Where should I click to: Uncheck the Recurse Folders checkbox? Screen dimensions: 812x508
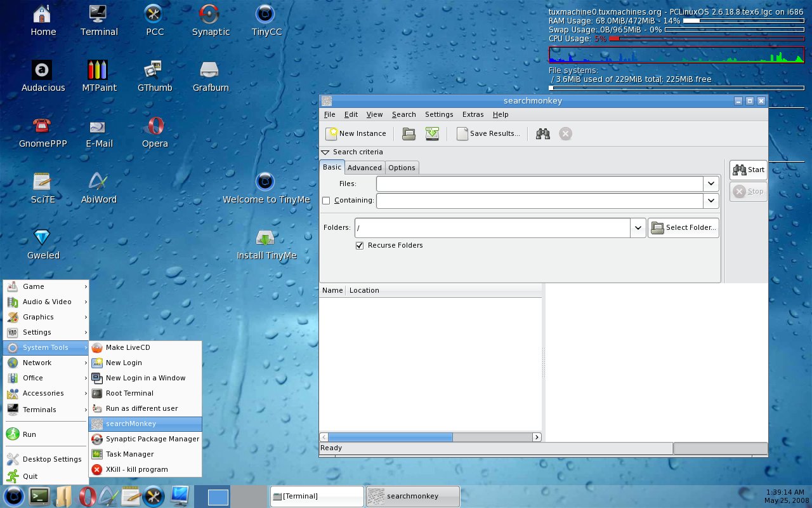(x=360, y=245)
